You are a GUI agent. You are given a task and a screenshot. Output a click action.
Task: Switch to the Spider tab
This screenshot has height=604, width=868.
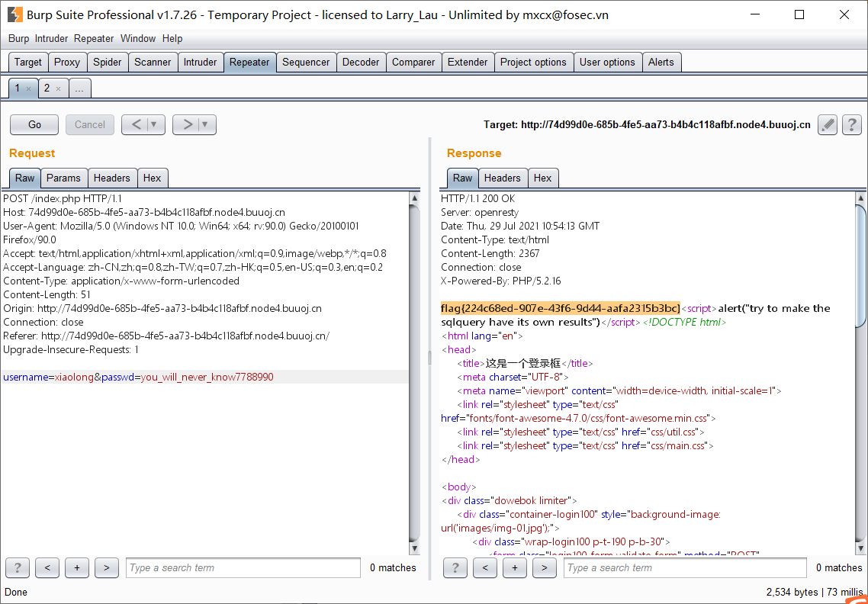click(108, 62)
